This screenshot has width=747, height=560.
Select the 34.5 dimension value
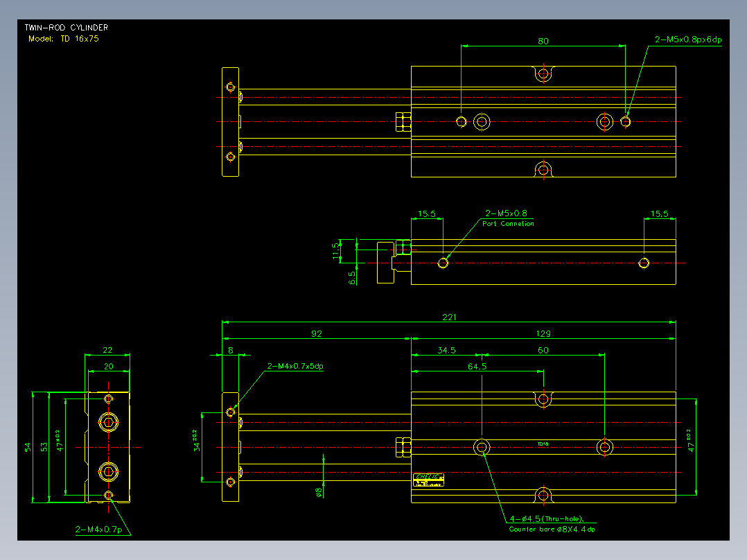[x=446, y=350]
